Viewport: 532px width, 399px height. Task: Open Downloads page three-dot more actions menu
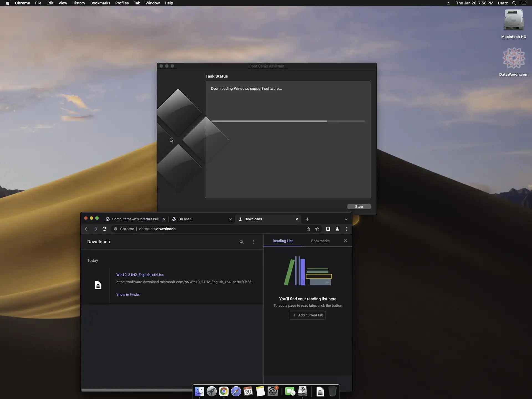[x=254, y=242]
